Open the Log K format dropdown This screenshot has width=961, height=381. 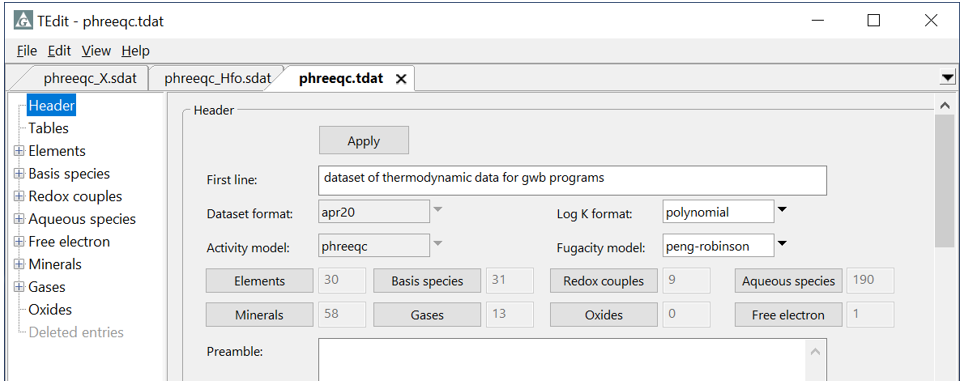click(781, 211)
